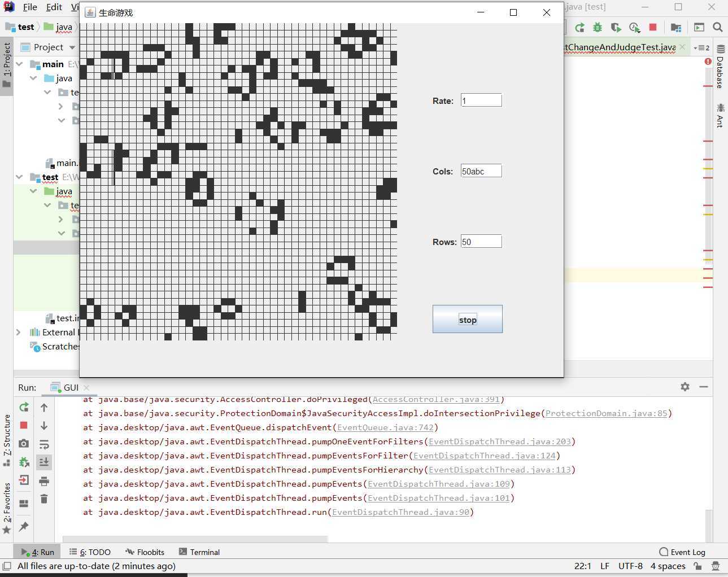Change the LF line separator
This screenshot has height=577, width=728.
point(604,566)
